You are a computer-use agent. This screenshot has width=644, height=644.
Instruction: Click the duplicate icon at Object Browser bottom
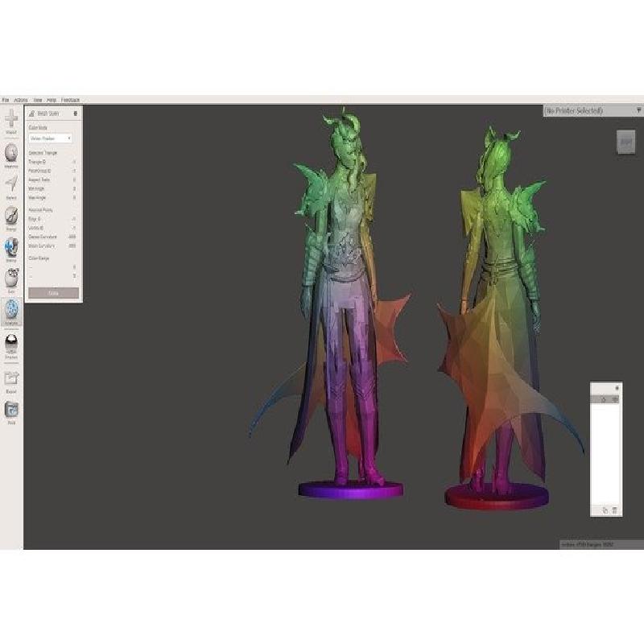pyautogui.click(x=605, y=510)
